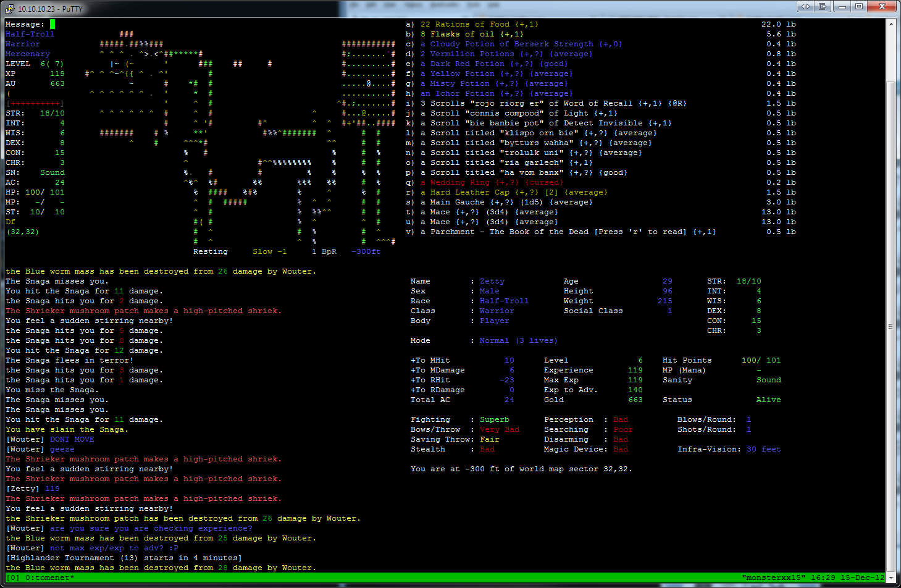The image size is (901, 588).
Task: Click the tmux window tab 0:tomenet
Action: click(49, 577)
